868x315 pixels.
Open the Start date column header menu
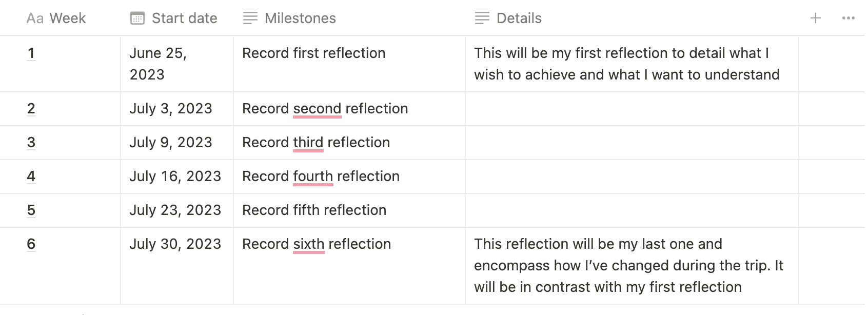[x=184, y=18]
